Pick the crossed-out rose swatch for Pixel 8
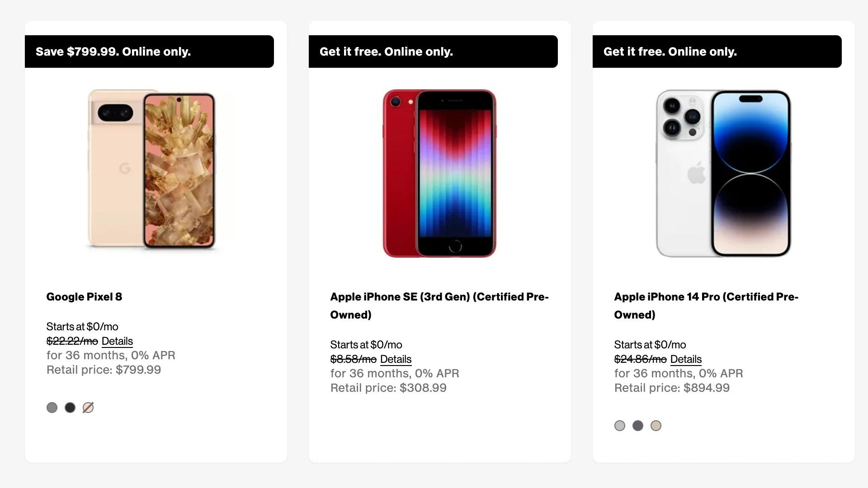868x488 pixels. click(x=88, y=408)
